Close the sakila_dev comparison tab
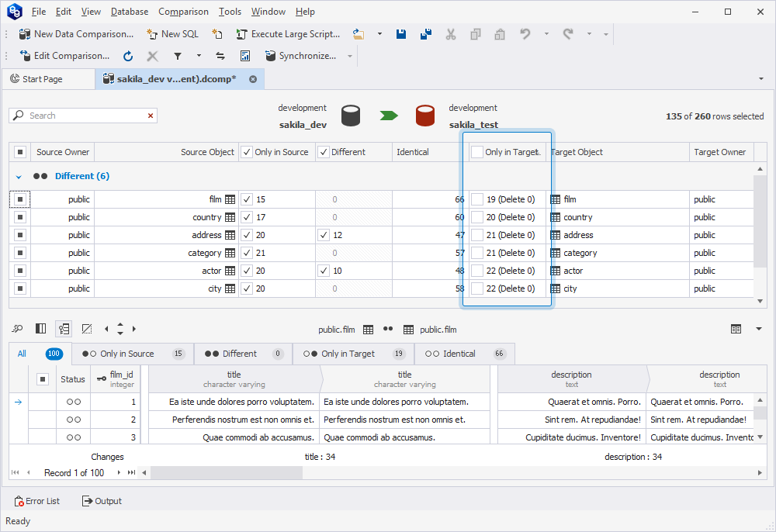 point(253,79)
